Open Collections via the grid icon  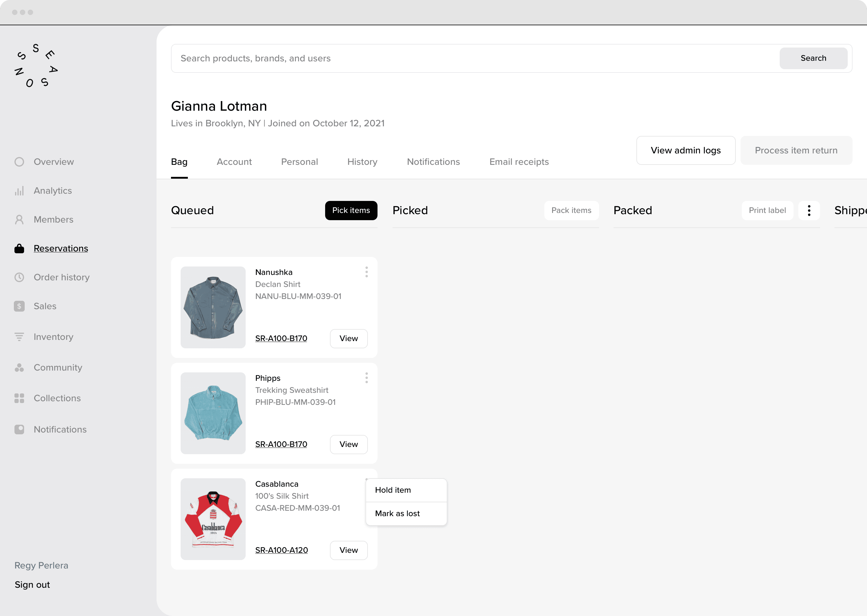(x=19, y=398)
